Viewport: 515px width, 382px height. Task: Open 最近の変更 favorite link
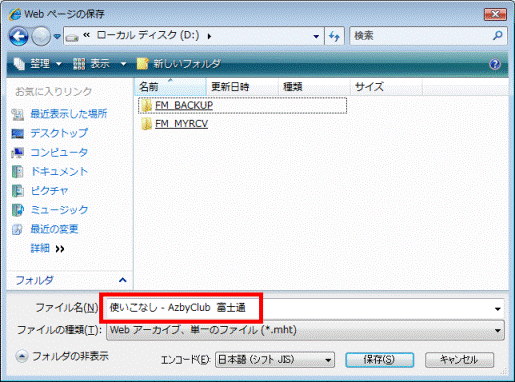coord(54,229)
